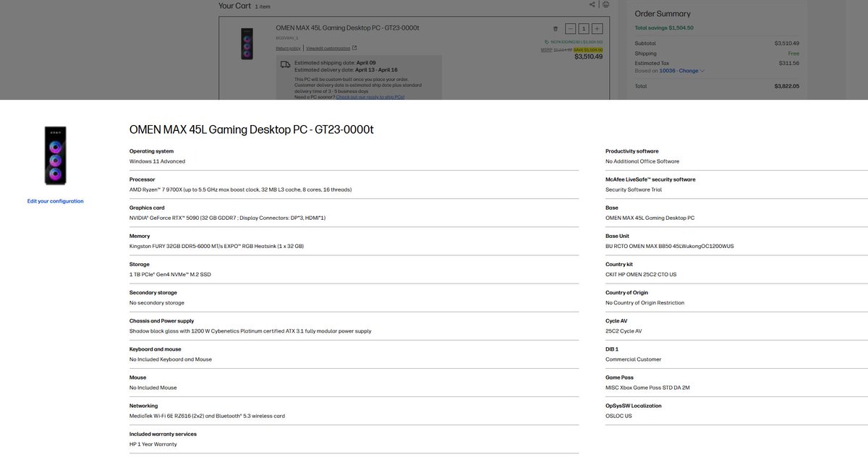
Task: Select 'Commercial Customer' value
Action: tap(634, 359)
